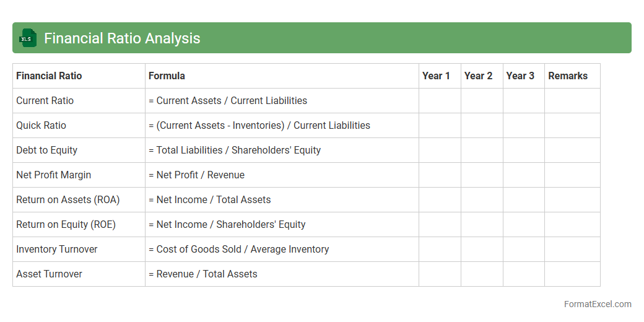Select the Net Profit Margin formula cell
644x322 pixels.
196,175
